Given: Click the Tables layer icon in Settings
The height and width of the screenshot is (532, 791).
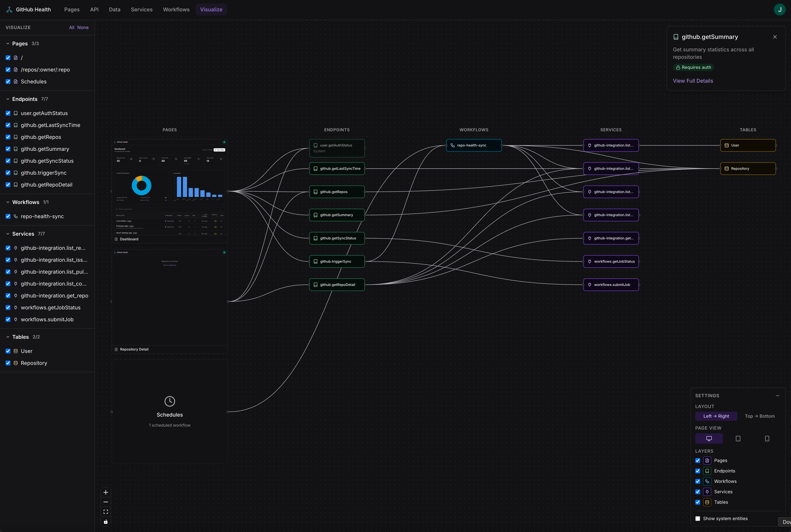Looking at the screenshot, I should 707,502.
